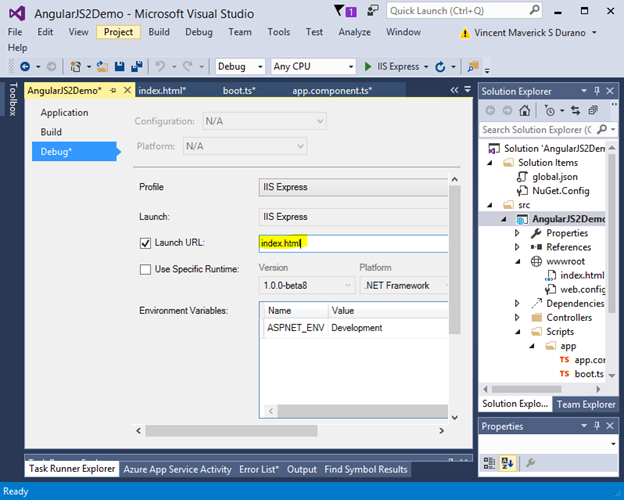The image size is (624, 500).
Task: Open the Any CPU platform dropdown
Action: pyautogui.click(x=313, y=67)
